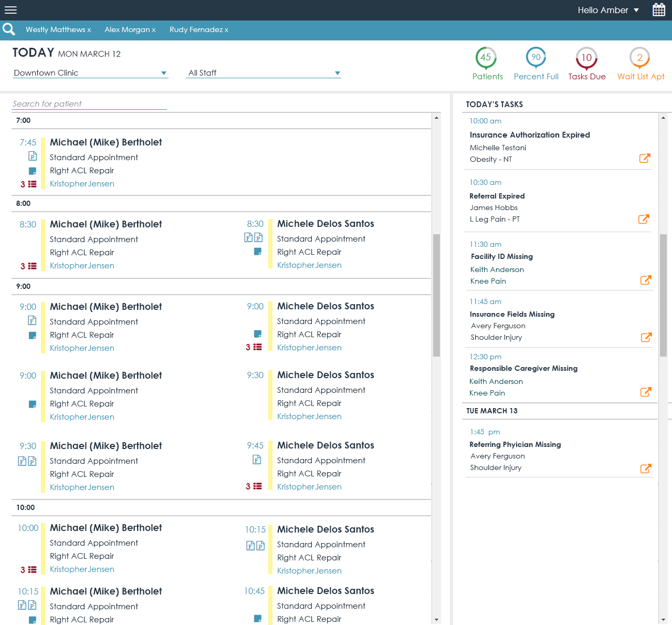The width and height of the screenshot is (672, 625).
Task: Open Facility ID Missing task link icon
Action: (x=646, y=280)
